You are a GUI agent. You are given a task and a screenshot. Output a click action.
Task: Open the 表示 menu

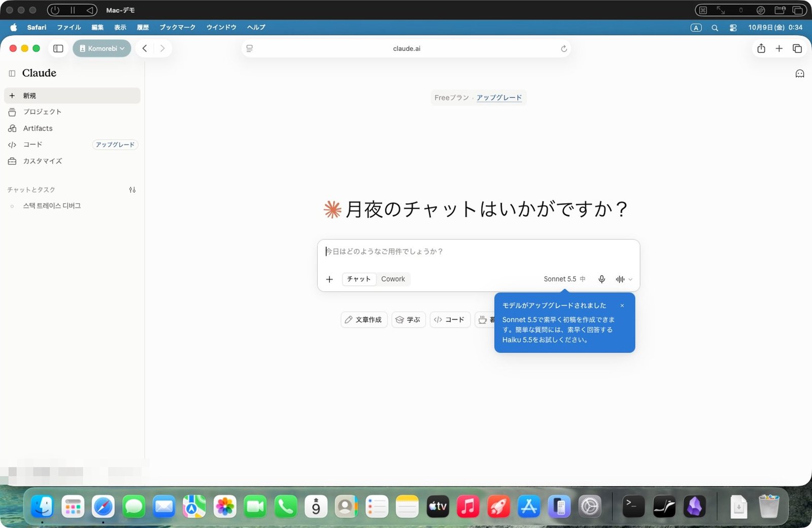point(120,27)
